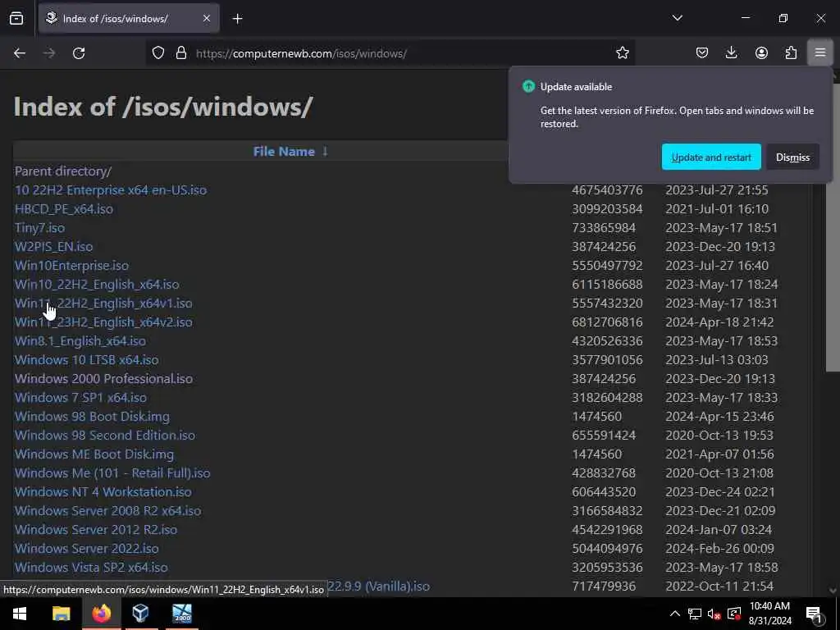The height and width of the screenshot is (630, 840).
Task: Go to Parent directory/
Action: pos(63,171)
